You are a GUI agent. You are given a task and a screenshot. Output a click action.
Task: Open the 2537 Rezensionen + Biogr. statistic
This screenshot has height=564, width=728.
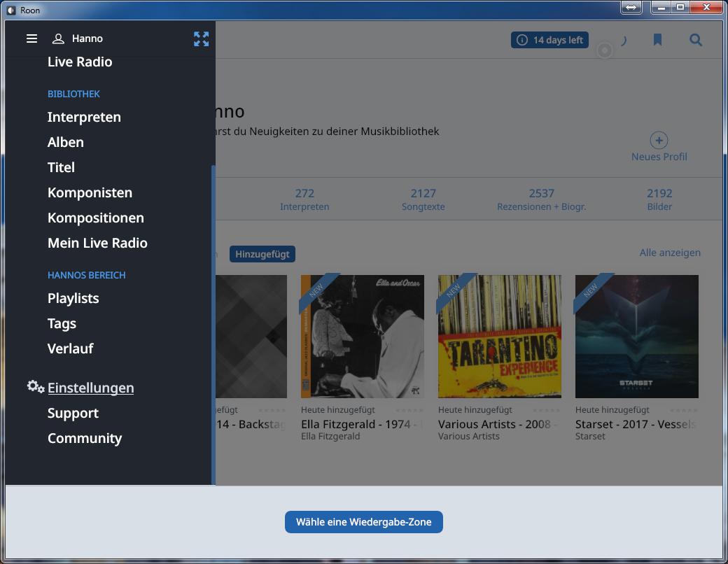point(541,199)
